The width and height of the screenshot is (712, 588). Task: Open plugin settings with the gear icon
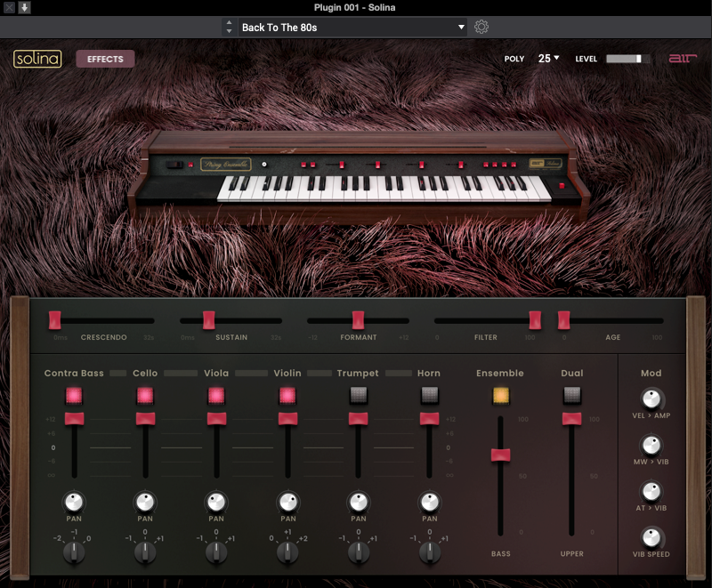(x=481, y=27)
